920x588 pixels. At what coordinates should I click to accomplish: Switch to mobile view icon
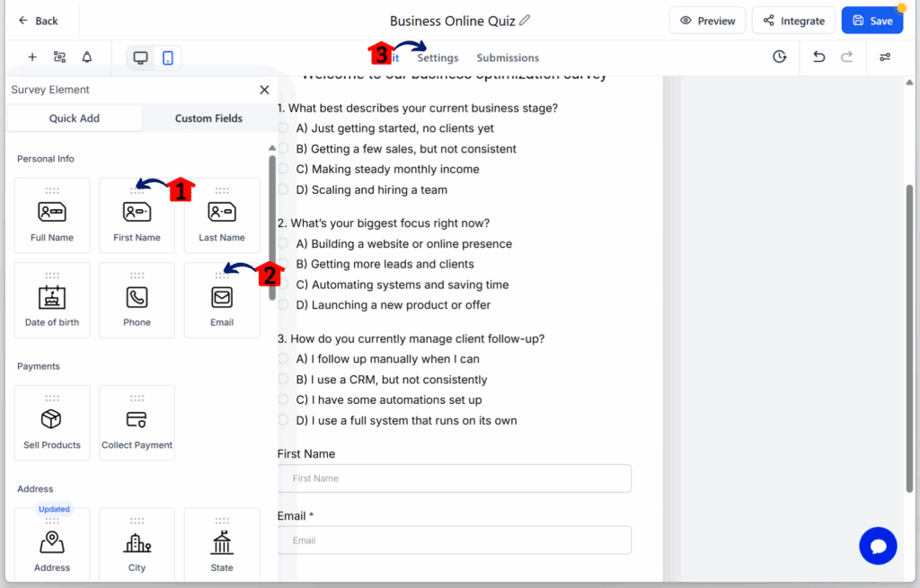tap(168, 57)
